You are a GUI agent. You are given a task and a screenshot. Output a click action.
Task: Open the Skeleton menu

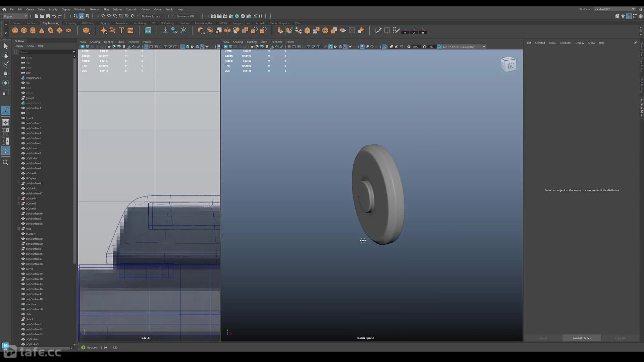pos(94,9)
